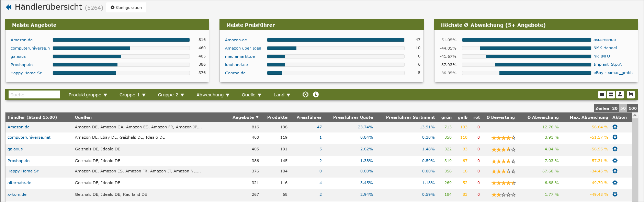Click star rating of Happy Home Srl row
644x202 pixels.
[504, 171]
